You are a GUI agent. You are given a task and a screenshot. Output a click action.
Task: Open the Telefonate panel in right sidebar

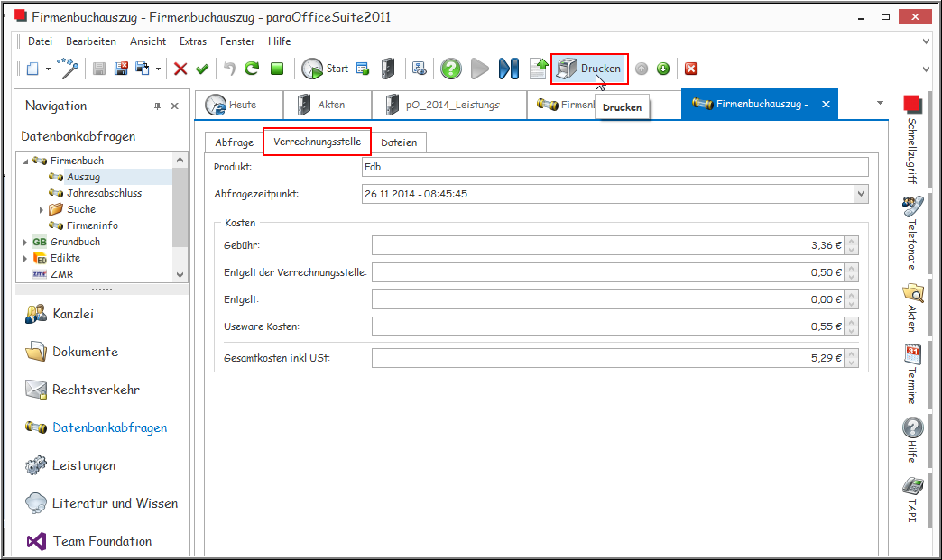click(x=912, y=232)
